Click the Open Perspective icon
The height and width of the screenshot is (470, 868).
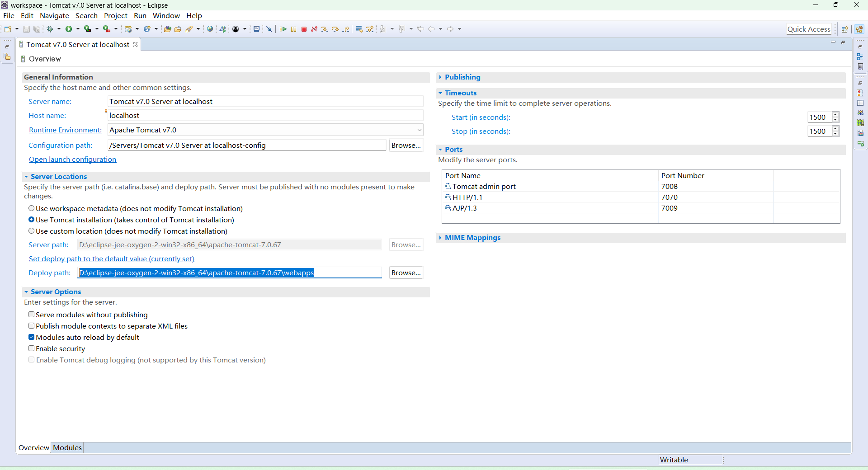(844, 29)
